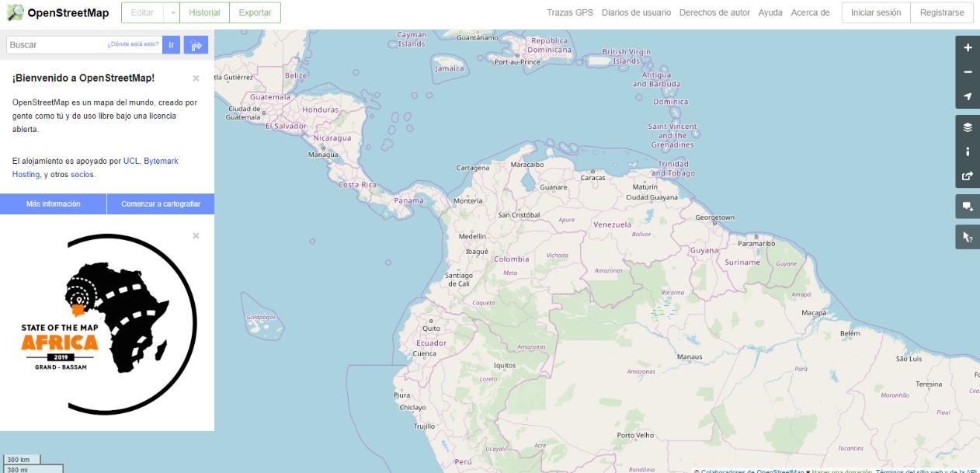Click the share map icon
The image size is (980, 473).
pos(968,176)
